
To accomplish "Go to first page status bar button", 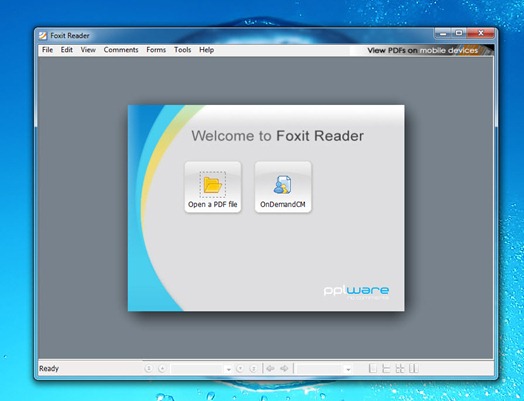I will pos(148,368).
